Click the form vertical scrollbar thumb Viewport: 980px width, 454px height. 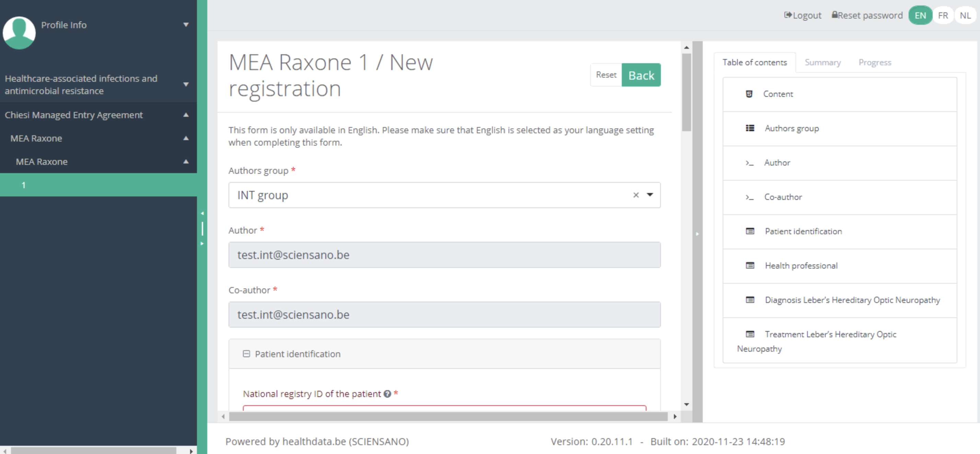tap(686, 93)
